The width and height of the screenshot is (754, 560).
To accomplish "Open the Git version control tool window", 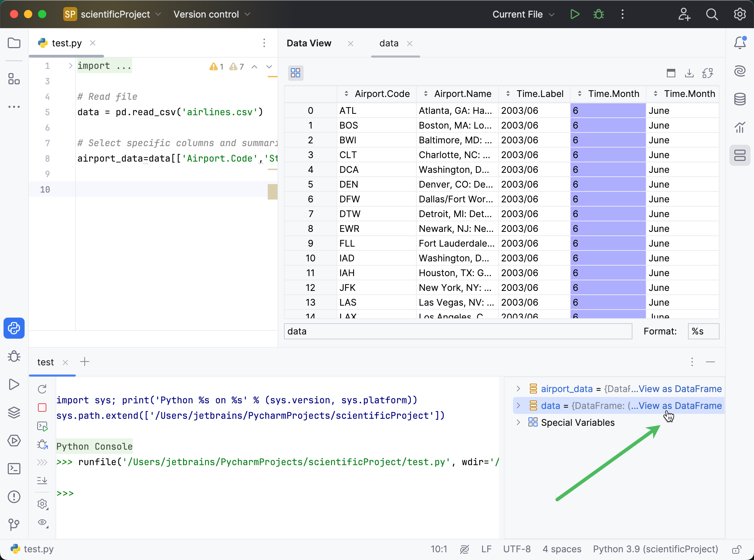I will 14,525.
